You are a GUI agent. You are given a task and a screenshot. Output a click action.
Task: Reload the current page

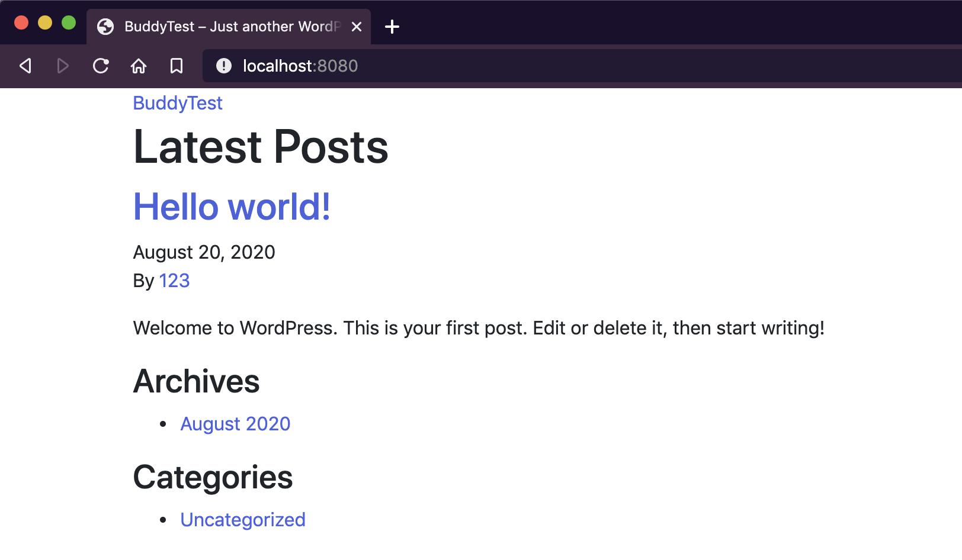pos(101,66)
